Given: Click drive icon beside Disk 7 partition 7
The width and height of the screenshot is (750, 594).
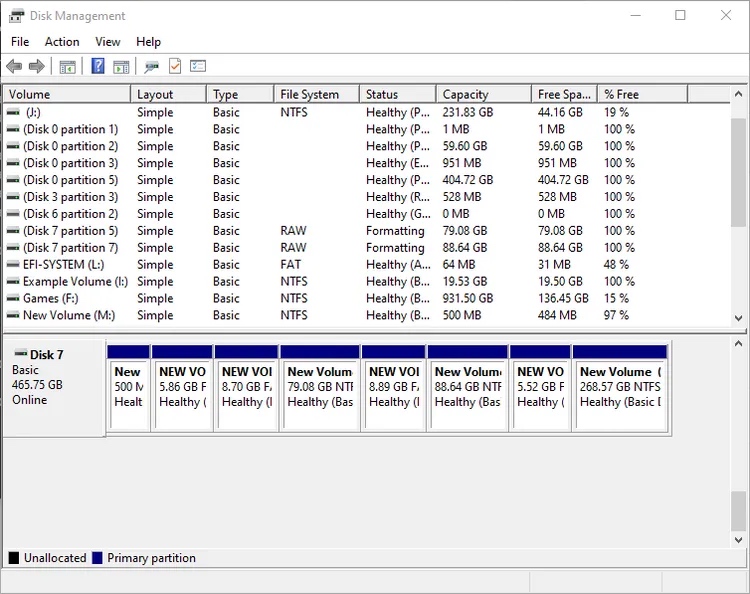Looking at the screenshot, I should 13,248.
